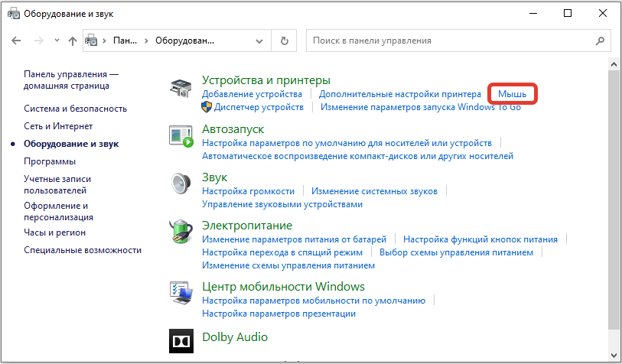622x364 pixels.
Task: Go up one level with up arrow
Action: (72, 41)
